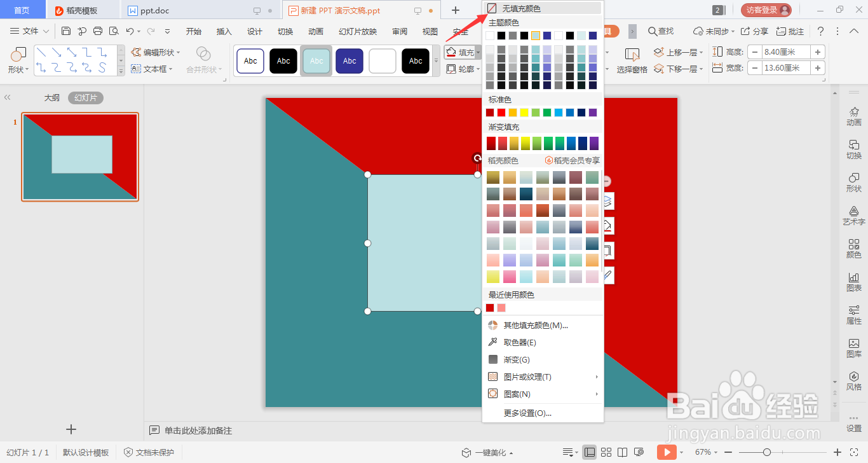The image size is (868, 463).
Task: Expand the Edit Shape (编辑形状) dropdown
Action: pyautogui.click(x=179, y=53)
